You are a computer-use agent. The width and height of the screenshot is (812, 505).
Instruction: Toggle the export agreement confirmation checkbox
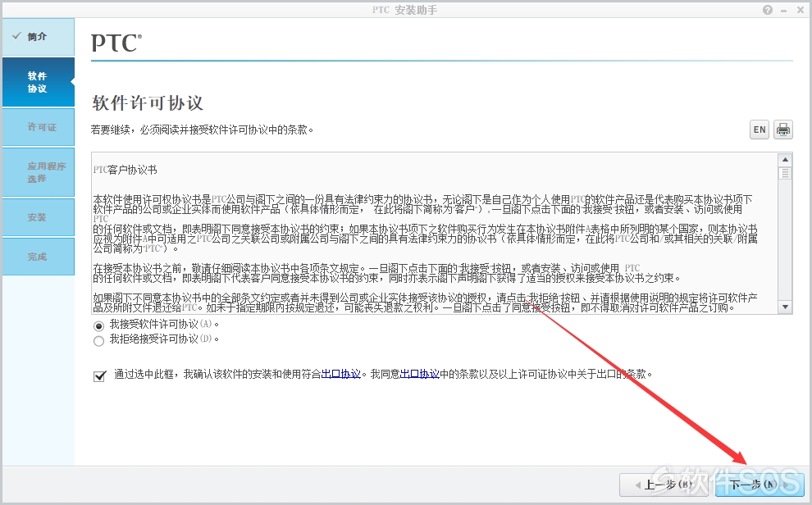[x=99, y=375]
